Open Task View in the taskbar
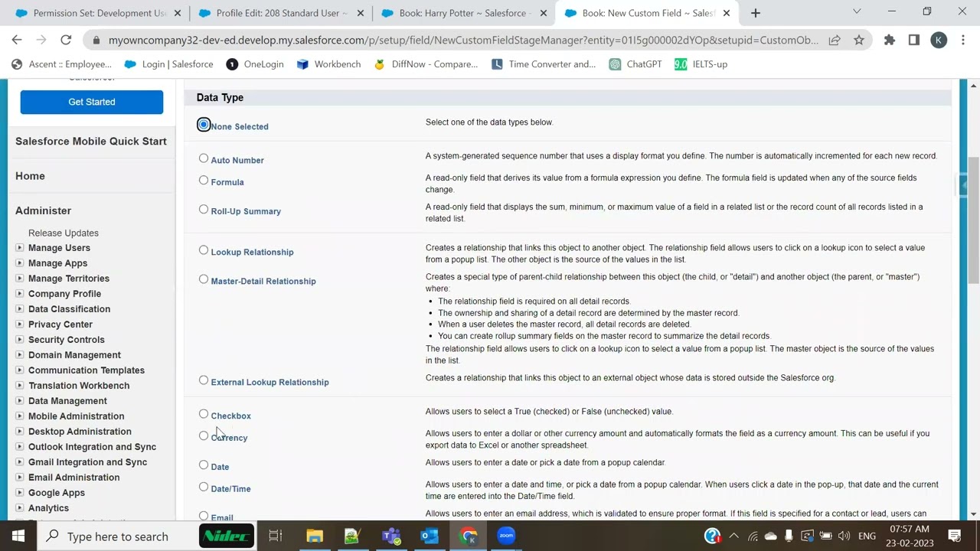 [276, 536]
